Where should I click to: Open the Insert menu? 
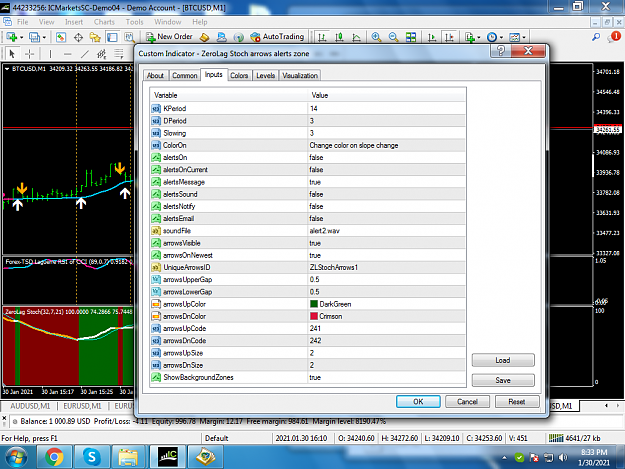(x=74, y=22)
